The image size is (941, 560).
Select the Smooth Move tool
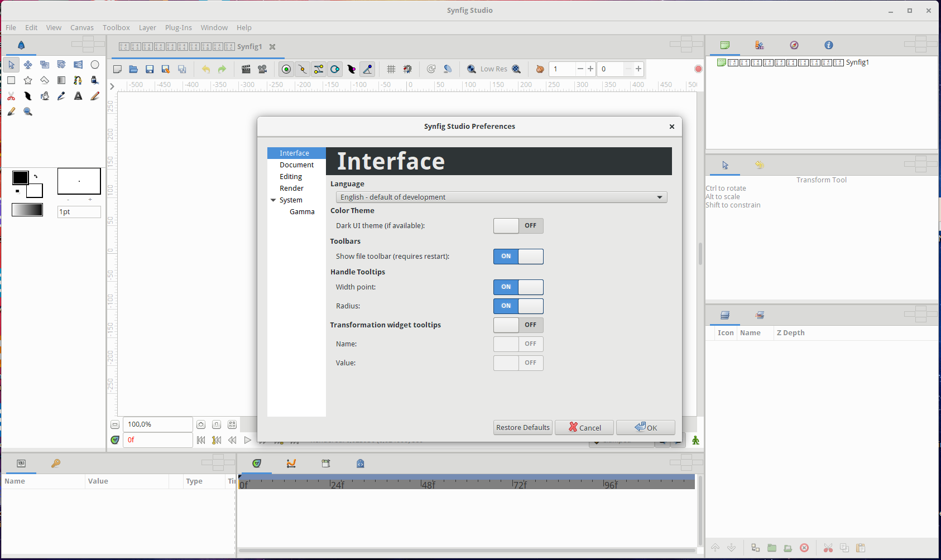(x=28, y=65)
